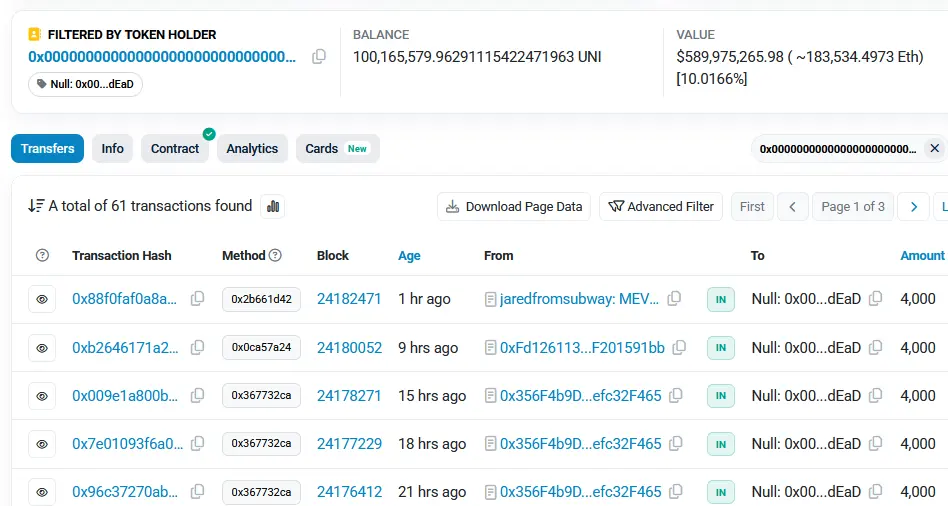Open the token holder address link 0x0000...
This screenshot has height=506, width=948.
click(162, 57)
